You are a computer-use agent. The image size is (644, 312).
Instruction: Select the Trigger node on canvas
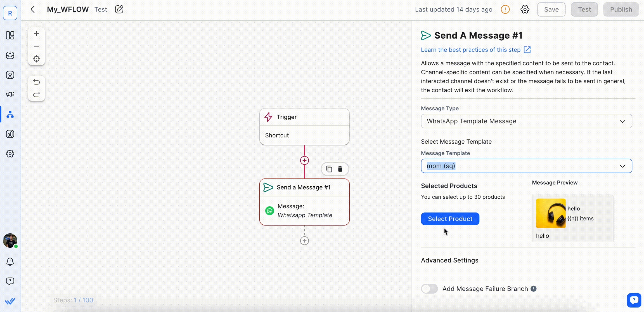tap(304, 126)
